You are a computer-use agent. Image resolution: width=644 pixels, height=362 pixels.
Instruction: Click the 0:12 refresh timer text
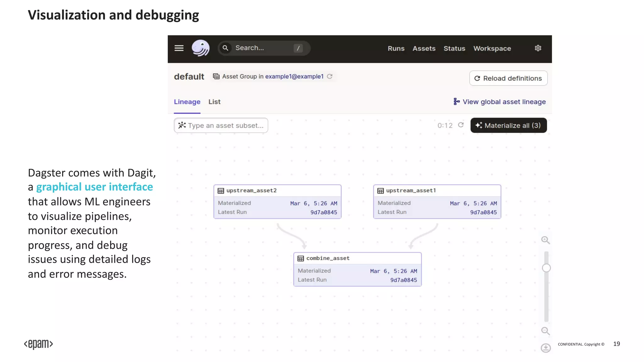coord(445,125)
